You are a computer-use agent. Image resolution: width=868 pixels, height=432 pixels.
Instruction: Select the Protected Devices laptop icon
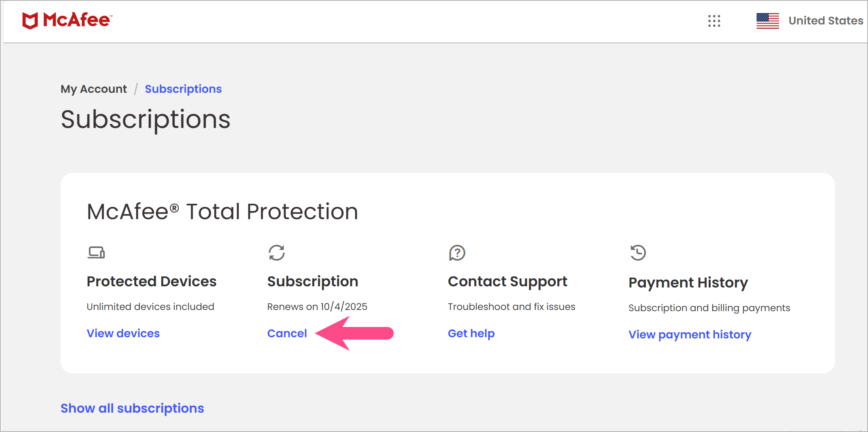(96, 253)
